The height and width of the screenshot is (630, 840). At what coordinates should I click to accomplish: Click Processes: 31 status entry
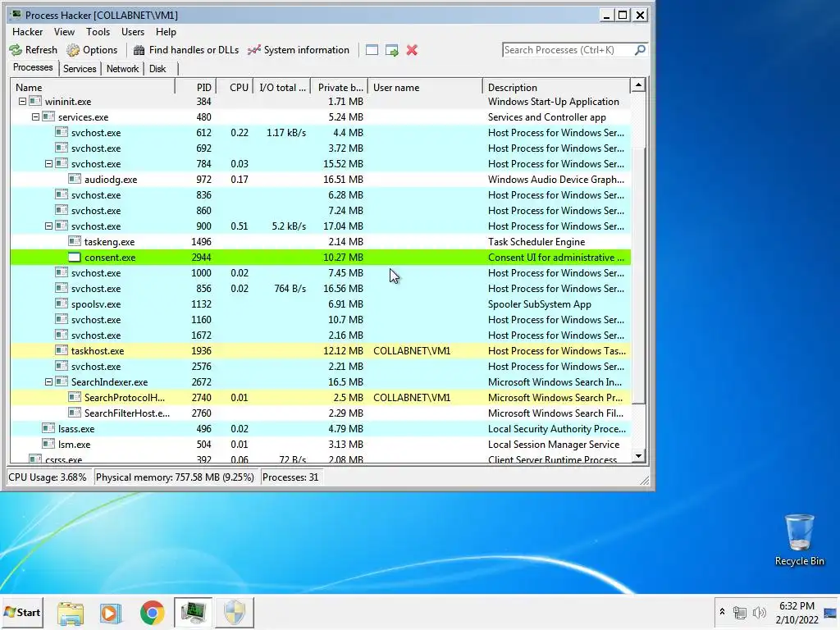pyautogui.click(x=290, y=477)
